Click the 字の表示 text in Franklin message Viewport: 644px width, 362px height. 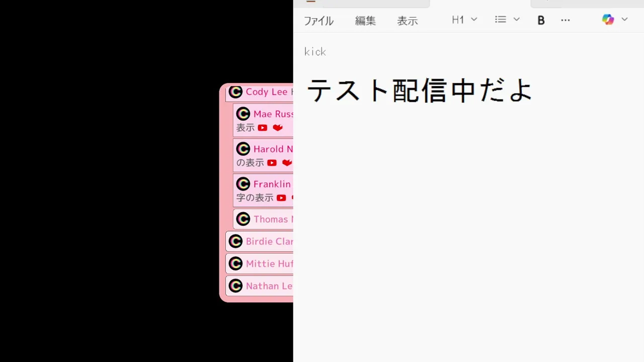click(x=255, y=198)
